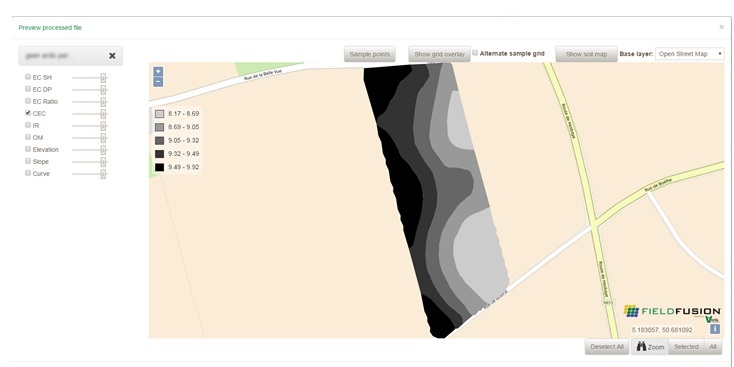Open the blue info icon on map

tap(715, 329)
